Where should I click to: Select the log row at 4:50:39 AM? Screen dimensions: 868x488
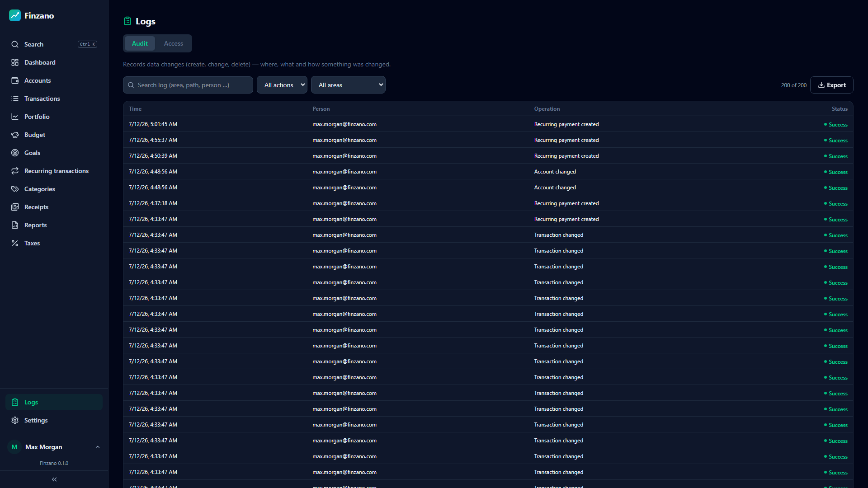(488, 156)
